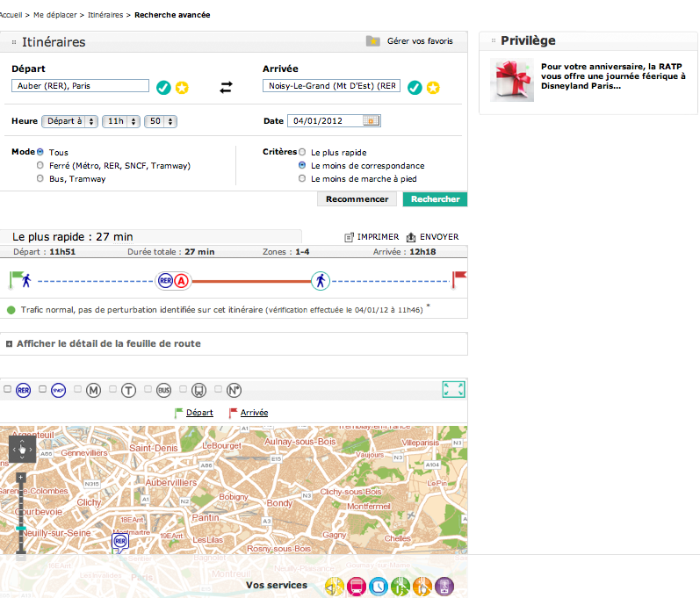This screenshot has height=598, width=700.
Task: Open the blue clock schedules service icon
Action: pyautogui.click(x=379, y=587)
